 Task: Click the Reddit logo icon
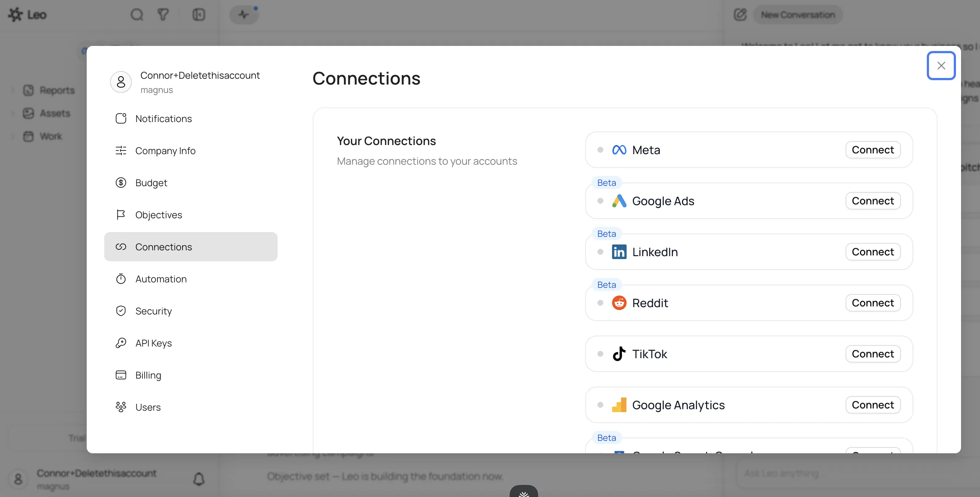tap(619, 303)
